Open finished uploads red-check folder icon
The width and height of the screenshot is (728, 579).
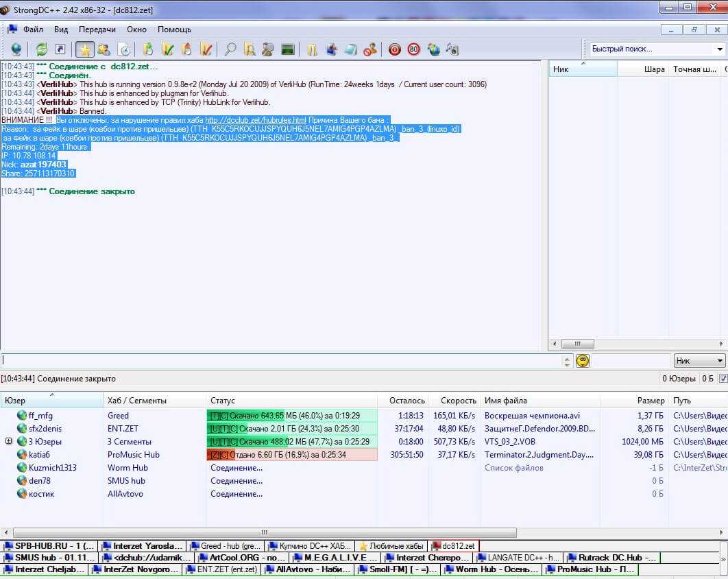[x=206, y=49]
